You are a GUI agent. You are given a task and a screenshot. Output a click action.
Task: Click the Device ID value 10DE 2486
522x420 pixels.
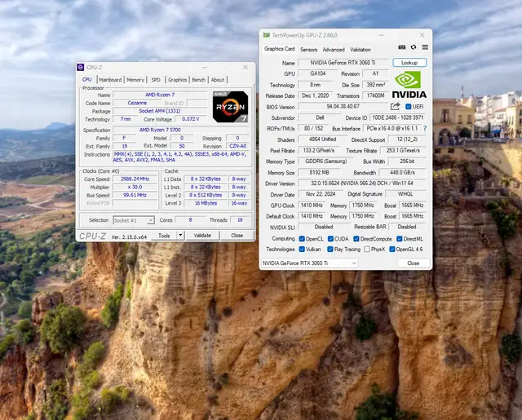398,117
